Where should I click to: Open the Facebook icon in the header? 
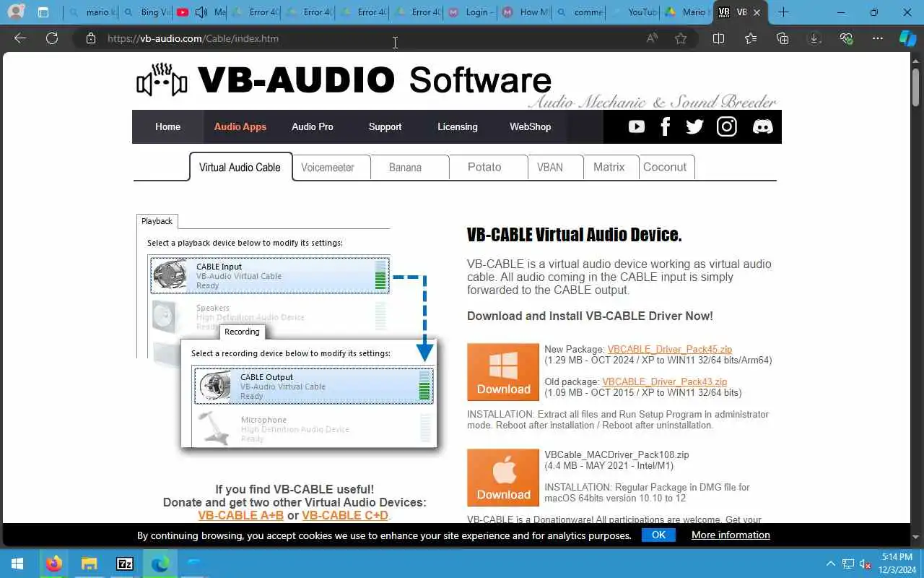tap(666, 126)
